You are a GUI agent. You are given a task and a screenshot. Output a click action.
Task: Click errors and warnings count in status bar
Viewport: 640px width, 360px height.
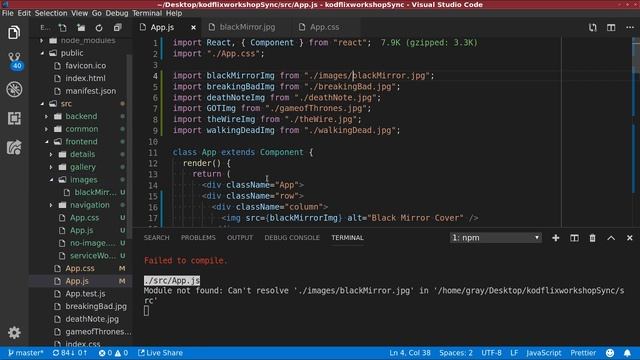pyautogui.click(x=113, y=353)
